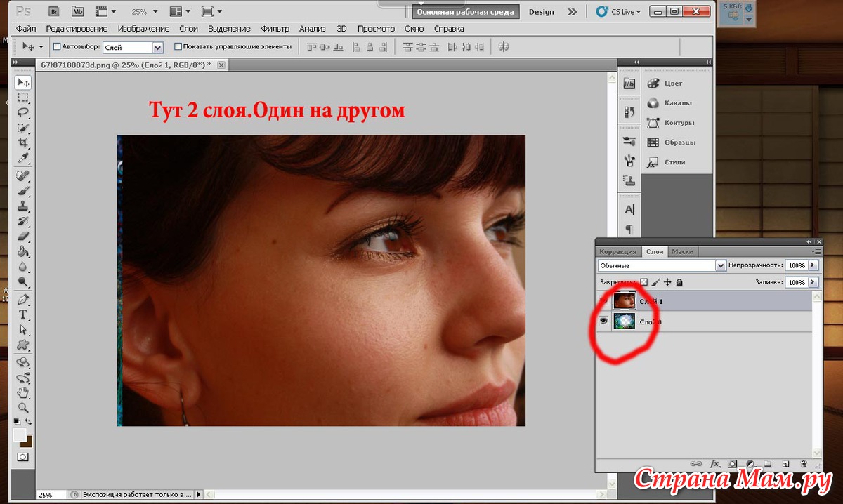Image resolution: width=843 pixels, height=504 pixels.
Task: Add a layer mask in the Layers panel
Action: tap(732, 464)
